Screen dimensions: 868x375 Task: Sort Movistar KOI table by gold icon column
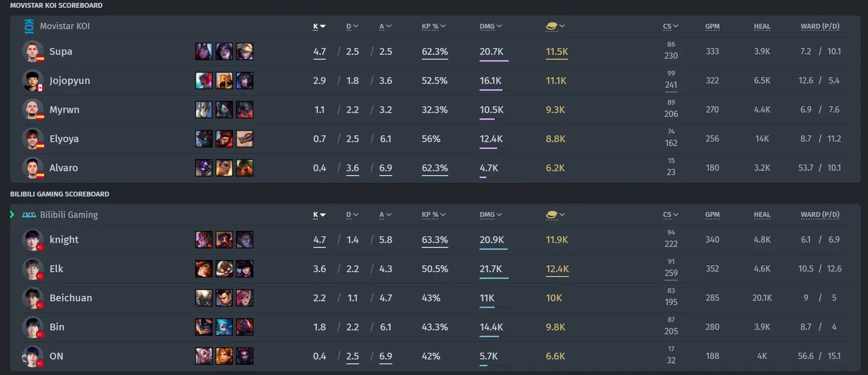[x=555, y=26]
